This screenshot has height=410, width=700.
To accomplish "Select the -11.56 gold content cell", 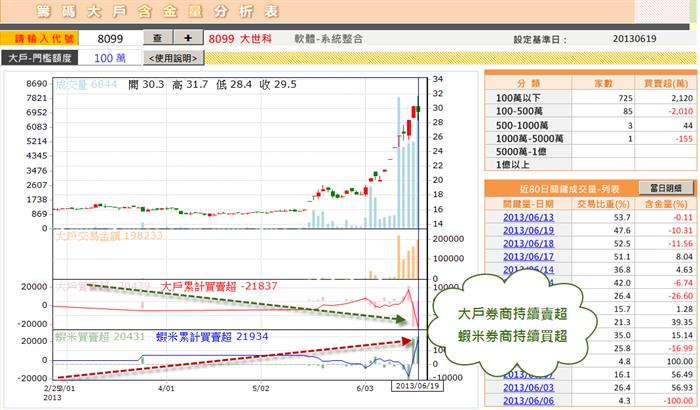I will [681, 243].
